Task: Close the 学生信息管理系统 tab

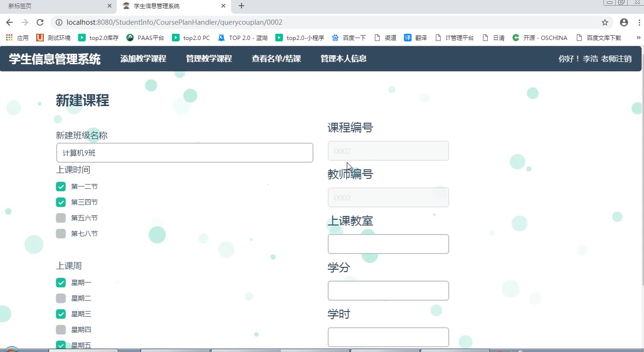Action: tap(224, 6)
